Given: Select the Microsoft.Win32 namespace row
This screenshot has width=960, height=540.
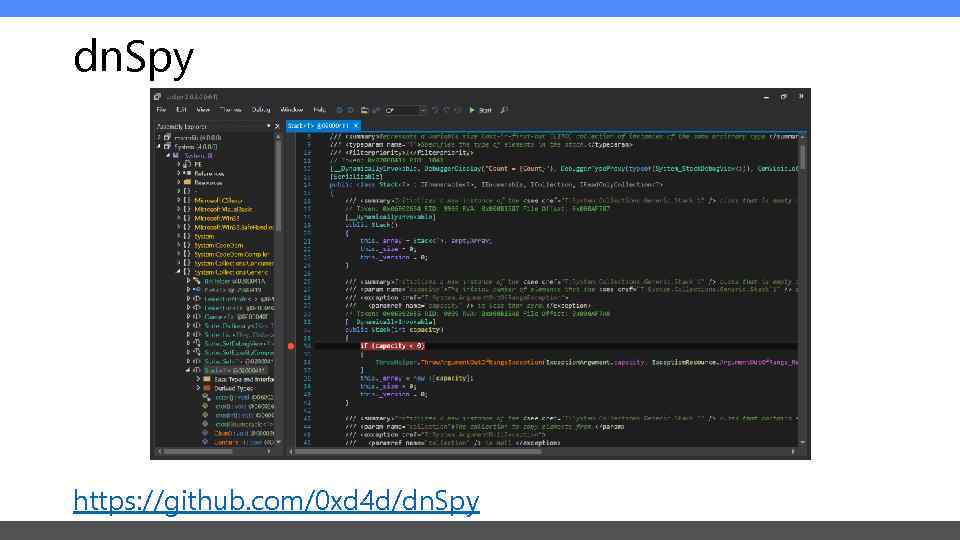Looking at the screenshot, I should point(215,218).
